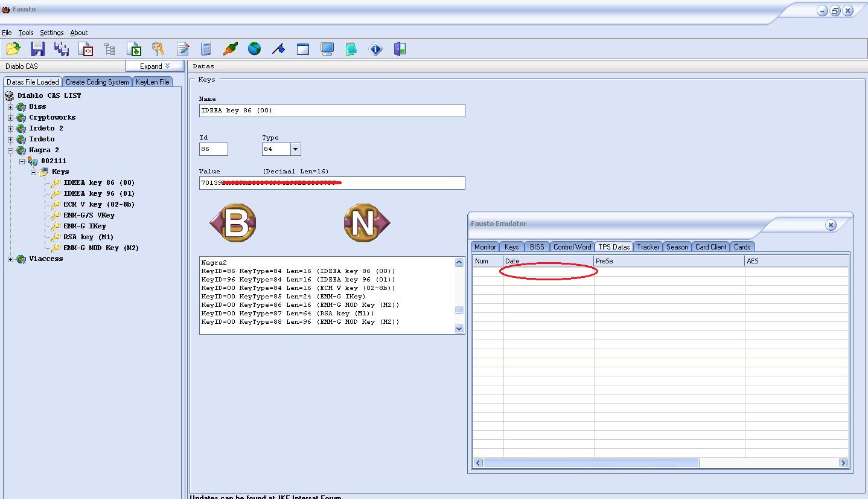Click the exit door toolbar icon
This screenshot has width=868, height=499.
coord(400,49)
